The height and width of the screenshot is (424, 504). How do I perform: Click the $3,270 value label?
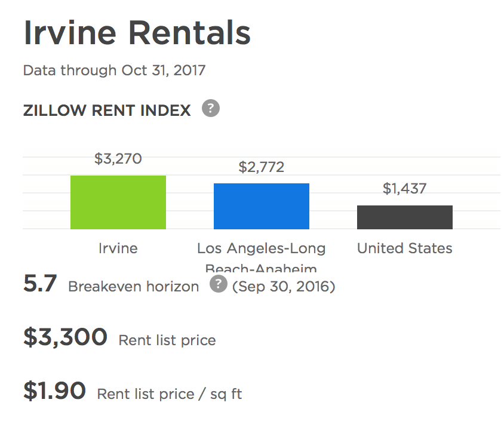pyautogui.click(x=118, y=159)
